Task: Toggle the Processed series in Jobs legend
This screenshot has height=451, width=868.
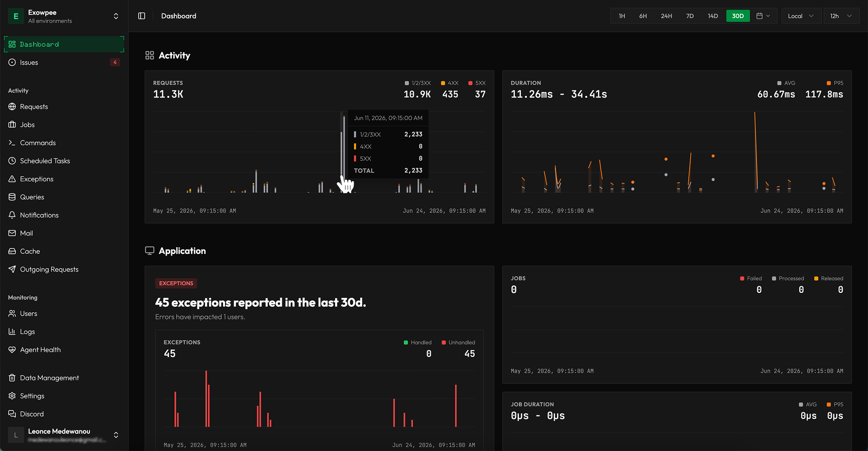Action: point(788,278)
